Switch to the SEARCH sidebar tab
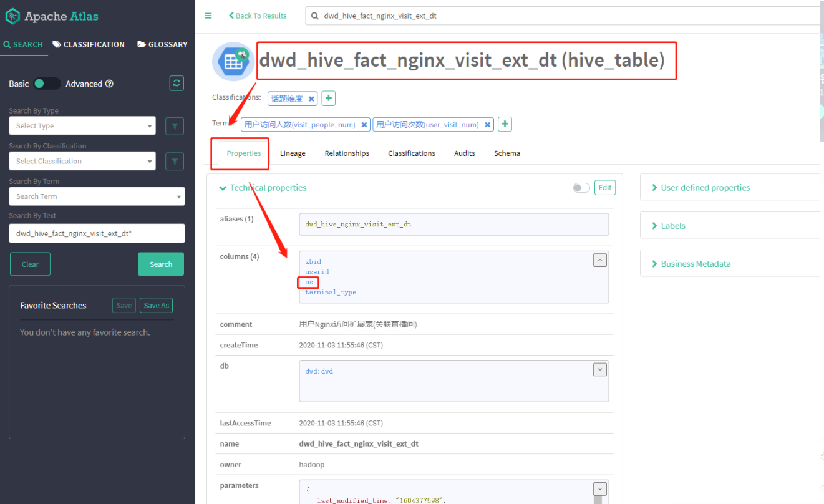 (23, 44)
